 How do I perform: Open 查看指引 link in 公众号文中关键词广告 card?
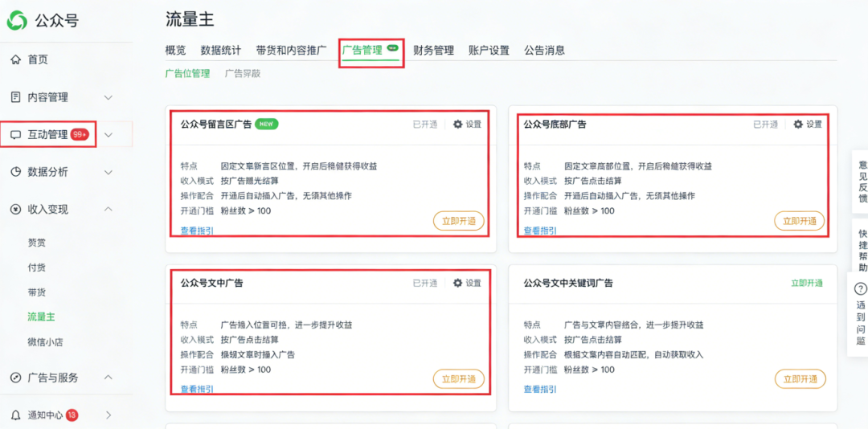(540, 389)
